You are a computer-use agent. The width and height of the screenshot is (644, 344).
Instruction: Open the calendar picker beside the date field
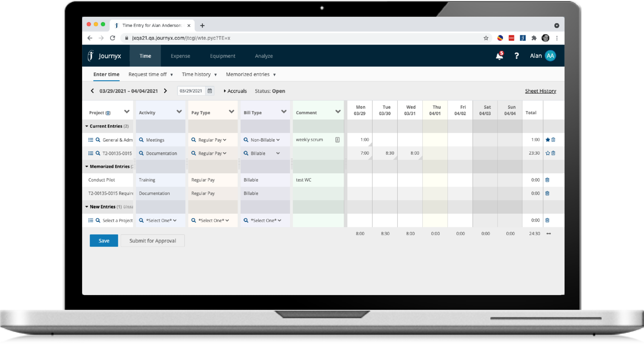click(x=210, y=91)
